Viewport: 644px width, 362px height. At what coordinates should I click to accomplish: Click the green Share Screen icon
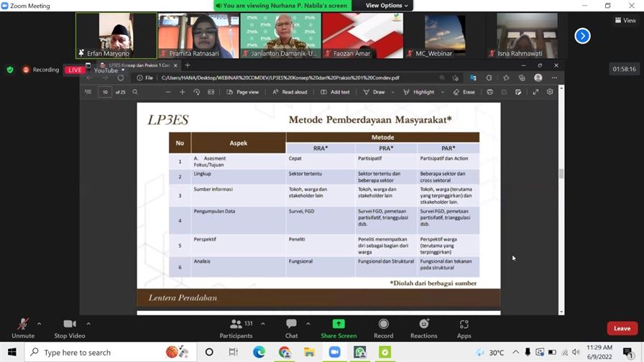coord(338,324)
